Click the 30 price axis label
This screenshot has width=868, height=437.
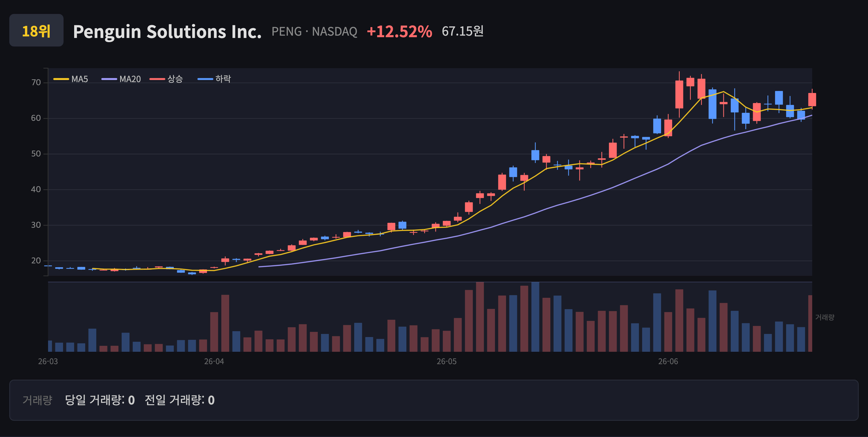(x=36, y=225)
